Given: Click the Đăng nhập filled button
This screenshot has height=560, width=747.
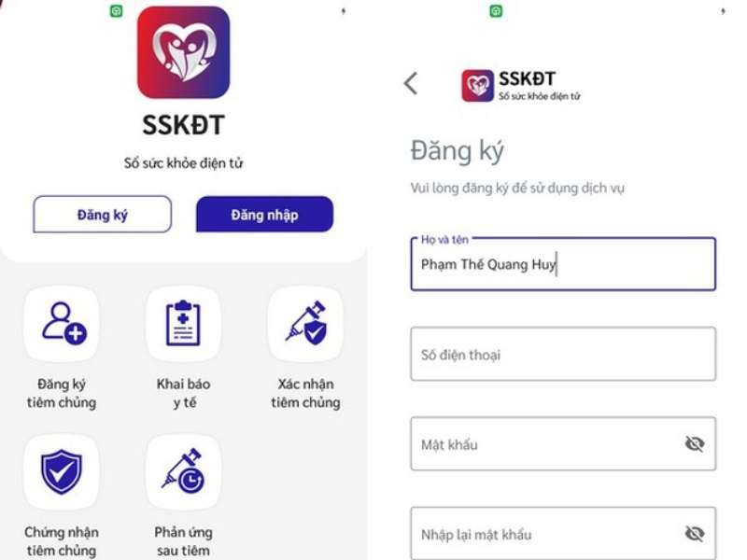Looking at the screenshot, I should (265, 215).
